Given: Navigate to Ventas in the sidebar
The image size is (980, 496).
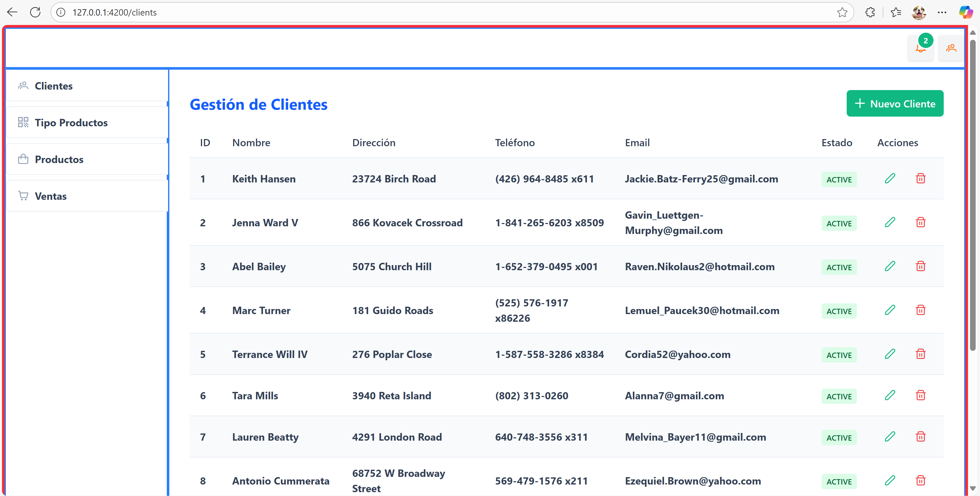Looking at the screenshot, I should pyautogui.click(x=51, y=196).
